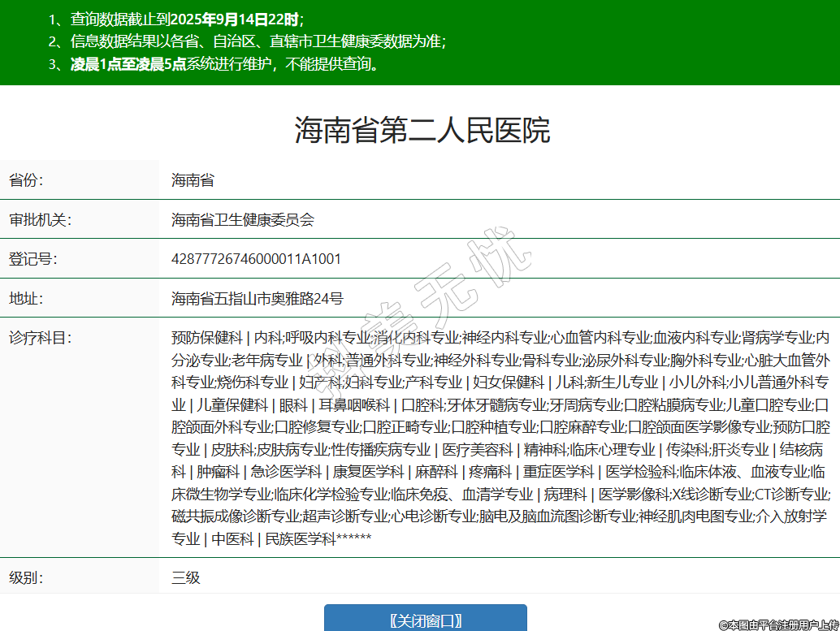840x631 pixels.
Task: Click the 本图由平台注册用户上传 watermark caption
Action: point(778,624)
